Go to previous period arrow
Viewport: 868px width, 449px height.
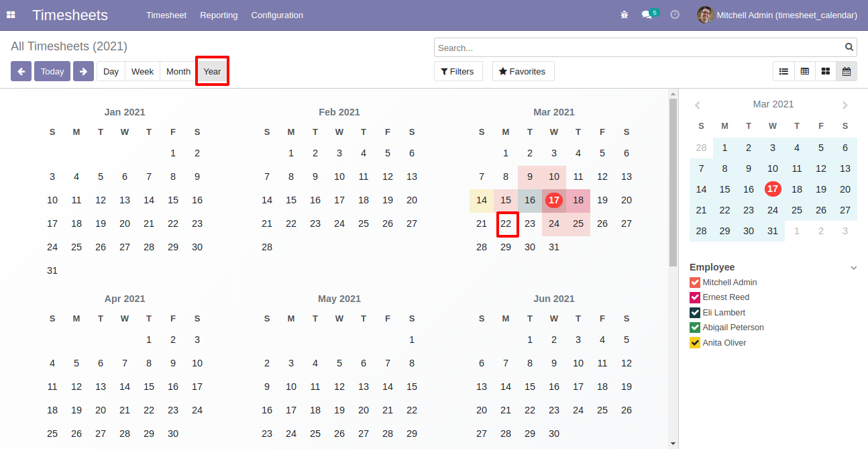[21, 71]
